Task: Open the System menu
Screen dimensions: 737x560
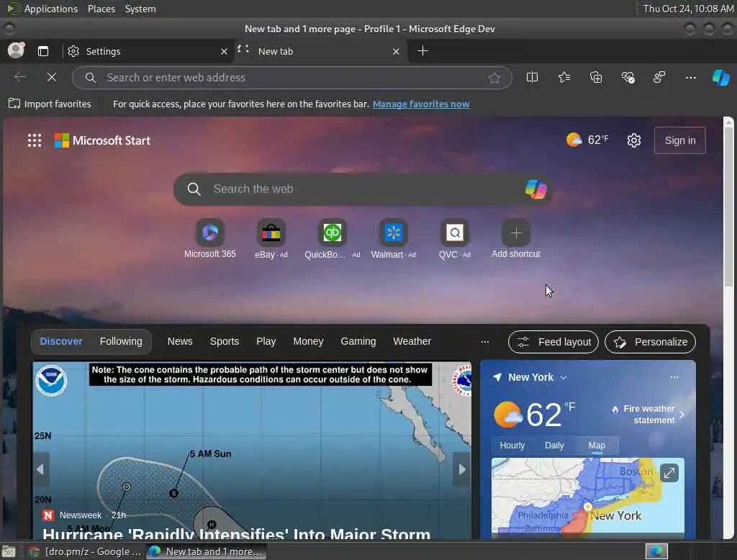Action: coord(140,9)
